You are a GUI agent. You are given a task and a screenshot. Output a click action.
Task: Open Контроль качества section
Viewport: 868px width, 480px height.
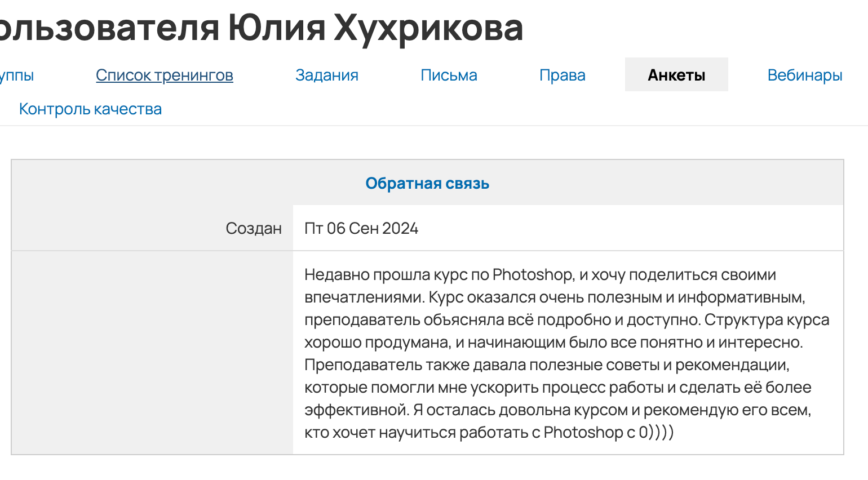click(90, 108)
